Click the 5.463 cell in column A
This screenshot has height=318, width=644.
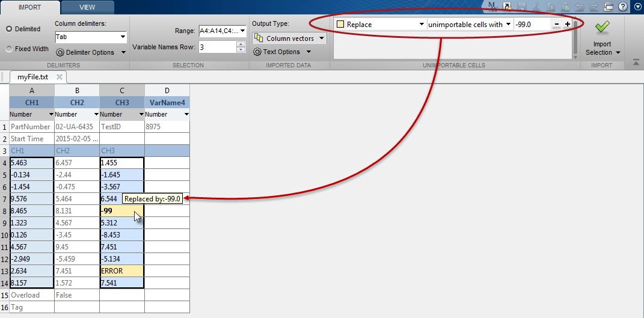[x=32, y=163]
